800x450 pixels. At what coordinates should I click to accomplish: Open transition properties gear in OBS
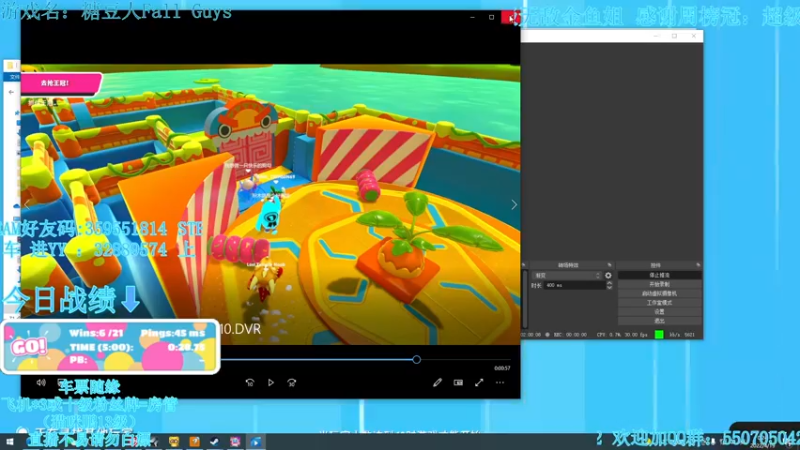pyautogui.click(x=608, y=276)
